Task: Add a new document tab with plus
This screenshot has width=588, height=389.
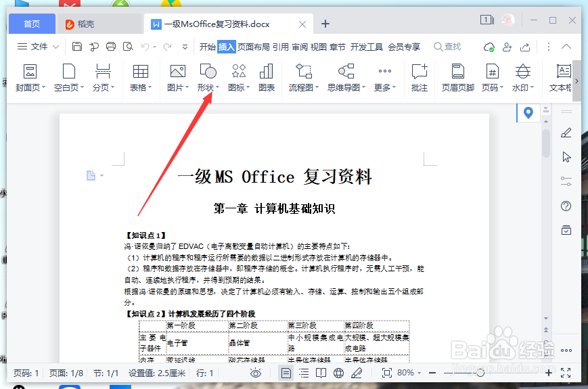Action: pyautogui.click(x=325, y=24)
